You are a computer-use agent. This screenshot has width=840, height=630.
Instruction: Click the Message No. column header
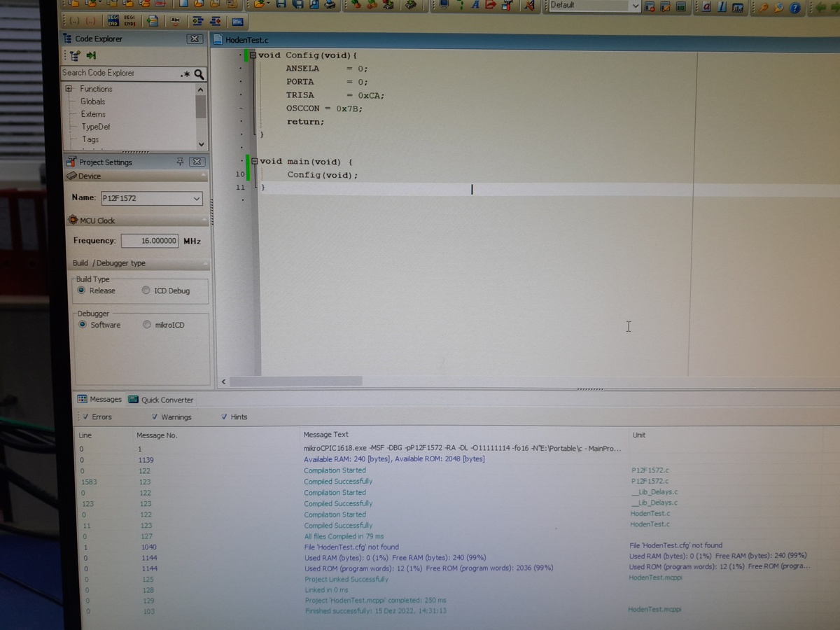[x=156, y=435]
